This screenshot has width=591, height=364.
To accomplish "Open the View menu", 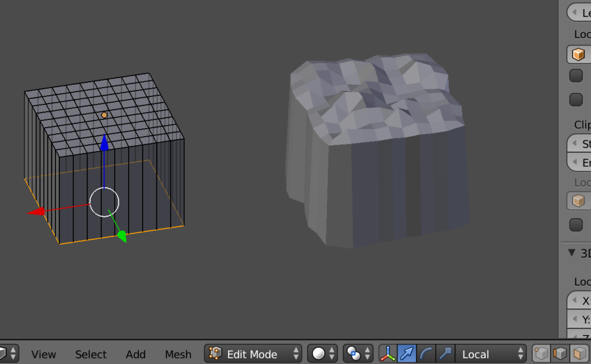I will (43, 354).
